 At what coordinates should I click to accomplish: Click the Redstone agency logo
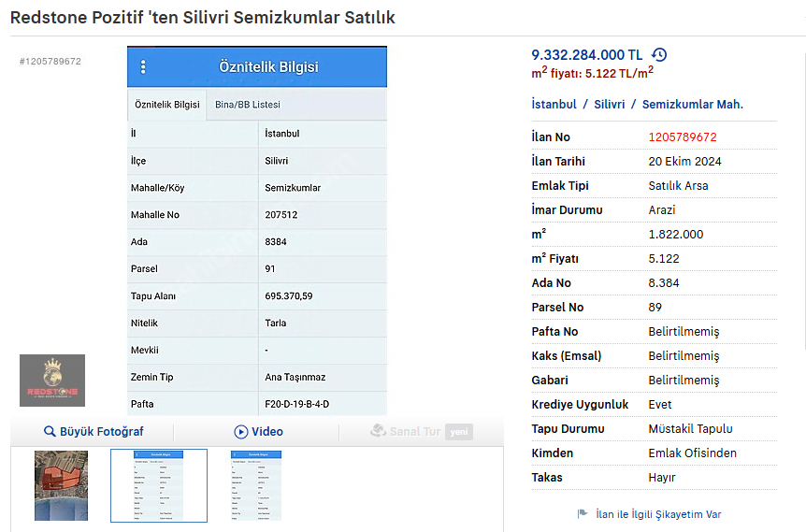pyautogui.click(x=52, y=381)
